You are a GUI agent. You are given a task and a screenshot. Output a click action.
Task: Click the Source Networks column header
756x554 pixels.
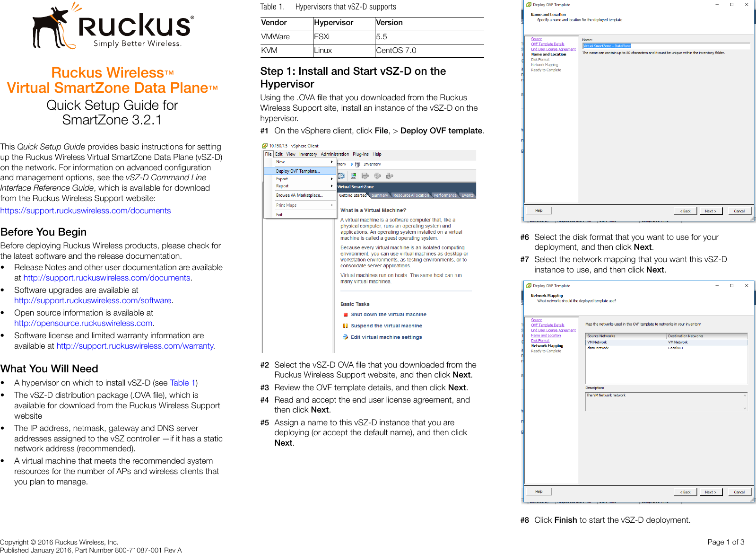pyautogui.click(x=626, y=336)
